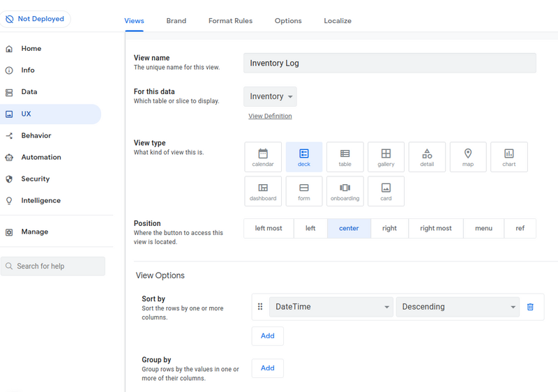Click the Automation robot icon
This screenshot has height=392, width=558.
pyautogui.click(x=9, y=158)
